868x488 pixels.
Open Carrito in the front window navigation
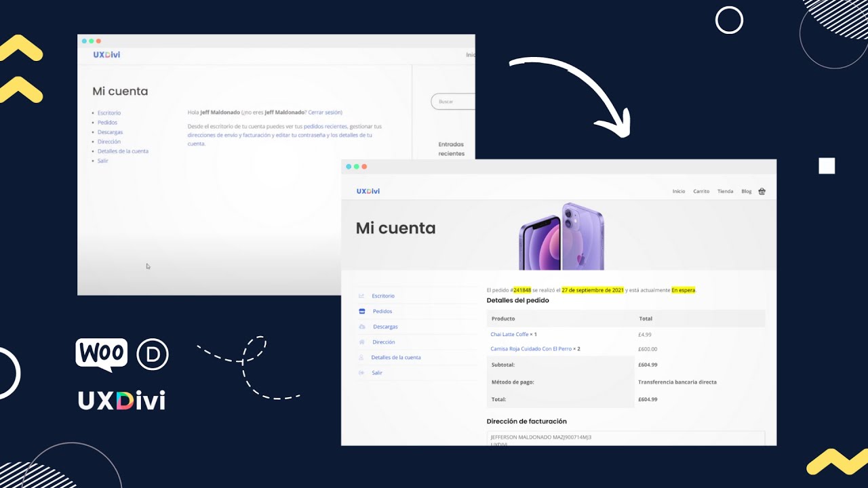701,191
